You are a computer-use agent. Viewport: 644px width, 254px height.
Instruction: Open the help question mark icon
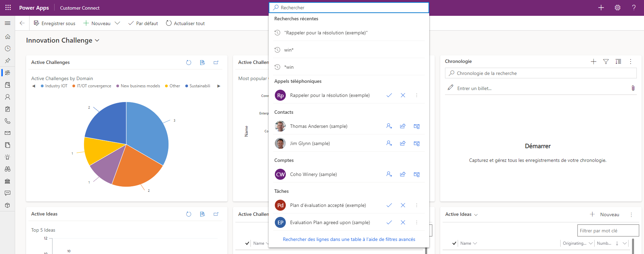(634, 8)
